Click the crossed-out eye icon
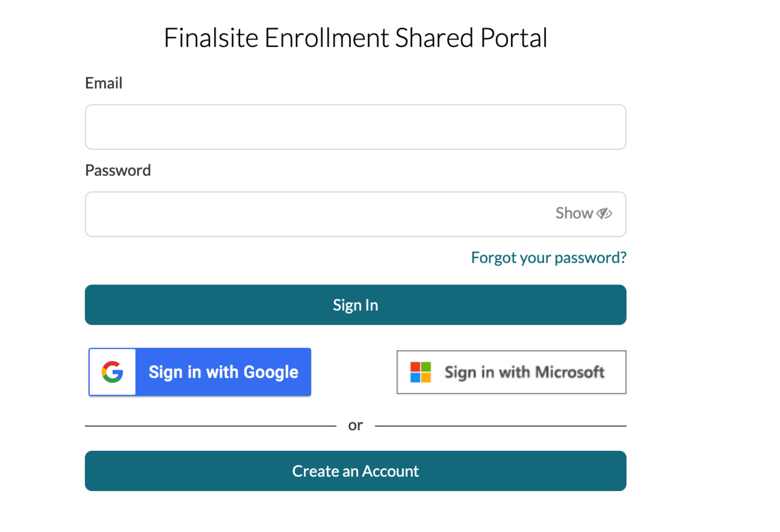Screen dimensions: 780x532 point(604,213)
